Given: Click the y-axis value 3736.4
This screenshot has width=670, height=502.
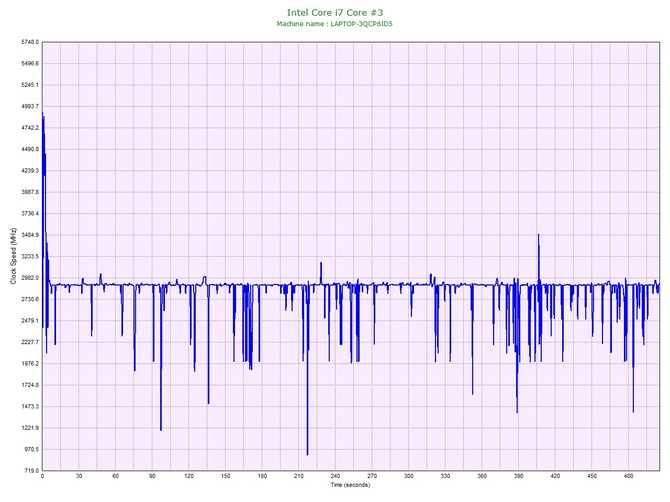Looking at the screenshot, I should [30, 214].
